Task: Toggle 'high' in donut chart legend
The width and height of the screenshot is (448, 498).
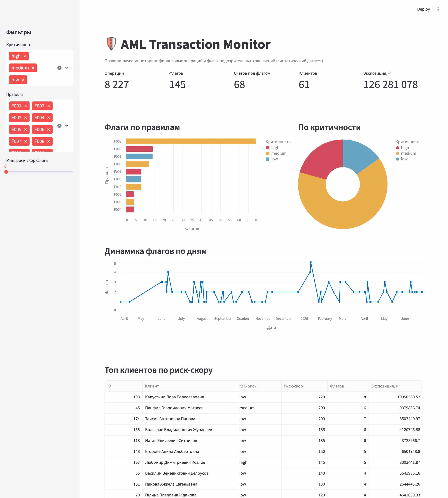Action: point(402,148)
